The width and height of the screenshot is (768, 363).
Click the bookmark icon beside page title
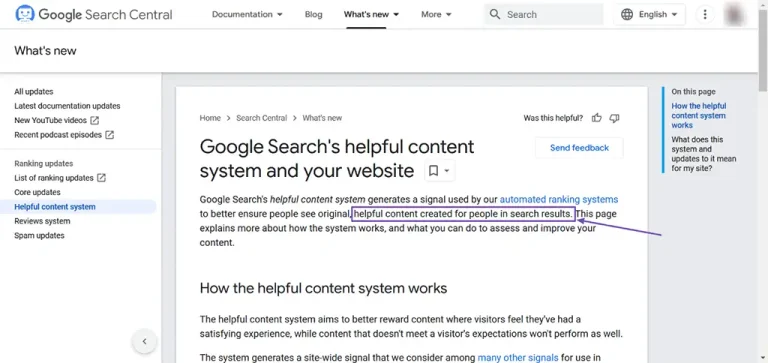tap(433, 170)
